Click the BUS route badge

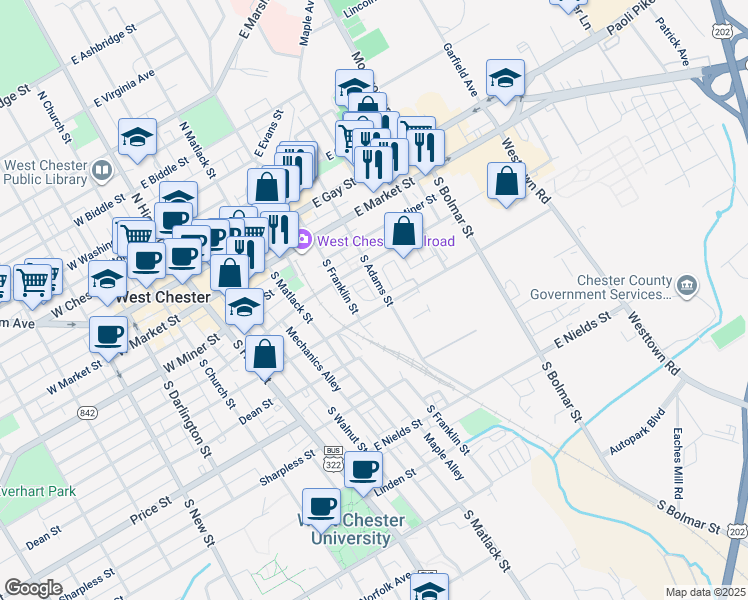pyautogui.click(x=333, y=451)
